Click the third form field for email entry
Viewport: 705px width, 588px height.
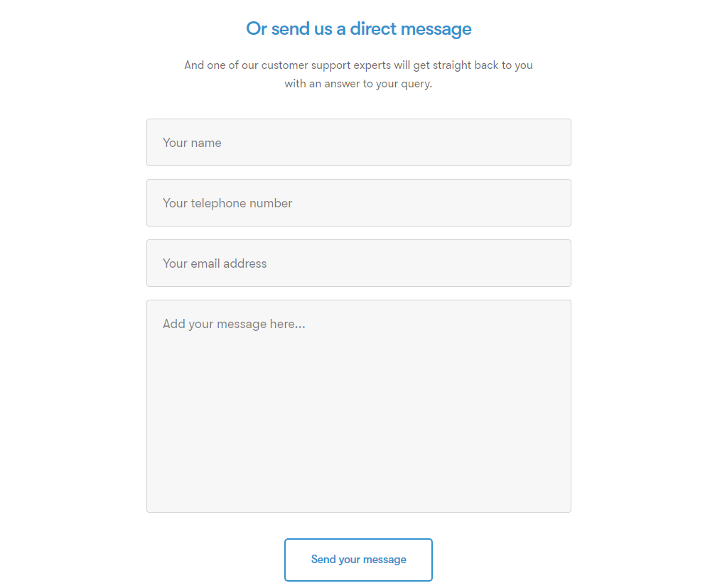(358, 263)
